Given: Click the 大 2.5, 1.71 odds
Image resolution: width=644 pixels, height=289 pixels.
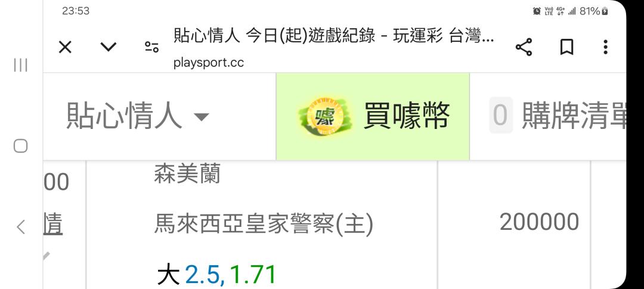Looking at the screenshot, I should (x=216, y=275).
